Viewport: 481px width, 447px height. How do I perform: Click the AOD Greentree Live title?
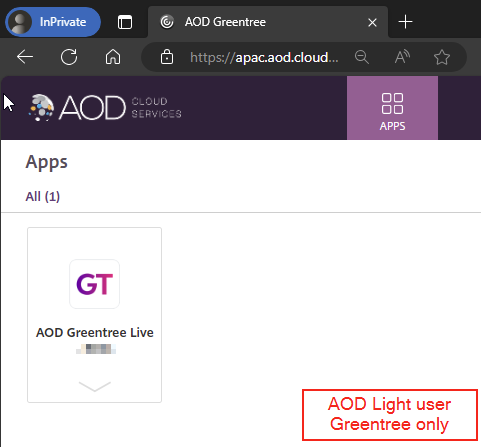pyautogui.click(x=95, y=333)
